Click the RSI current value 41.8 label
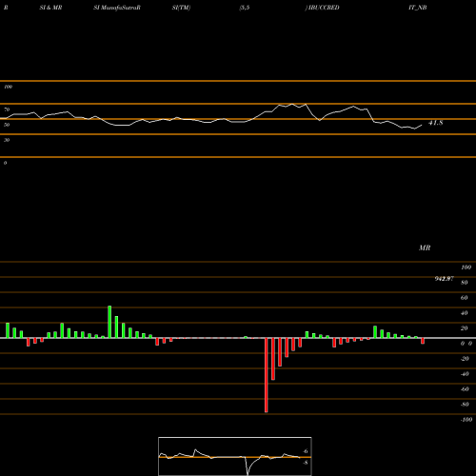The height and width of the screenshot is (476, 476). coord(436,123)
